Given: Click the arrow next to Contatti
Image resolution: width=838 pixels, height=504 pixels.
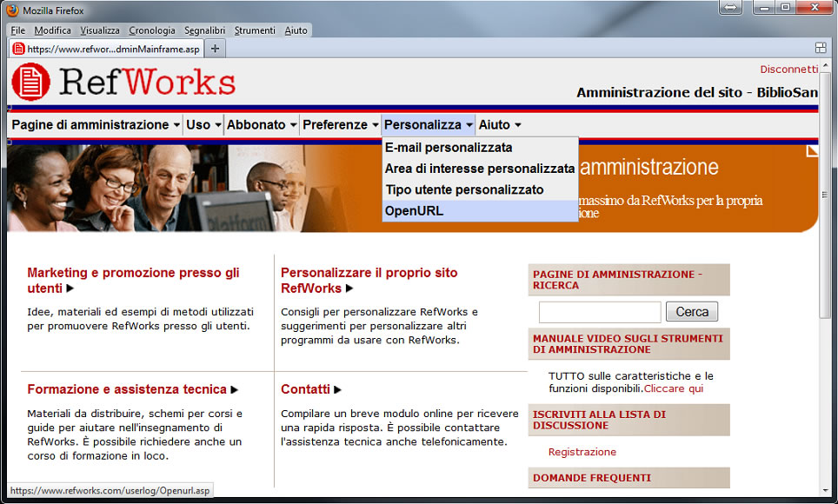Looking at the screenshot, I should (337, 389).
